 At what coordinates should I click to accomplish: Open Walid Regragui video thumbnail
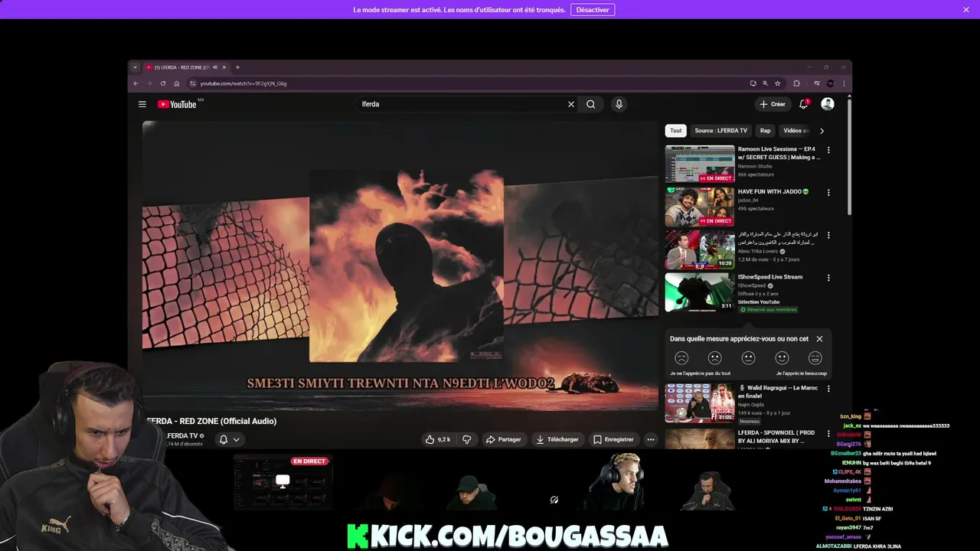(699, 403)
